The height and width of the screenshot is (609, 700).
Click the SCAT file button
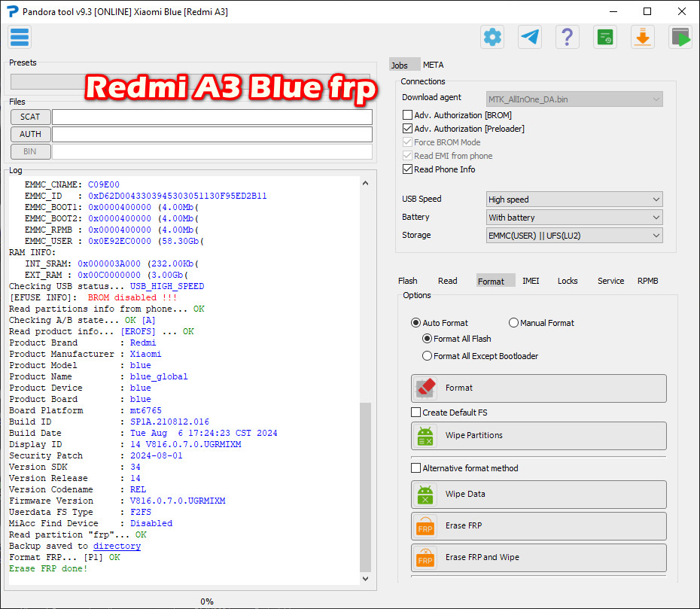point(30,117)
